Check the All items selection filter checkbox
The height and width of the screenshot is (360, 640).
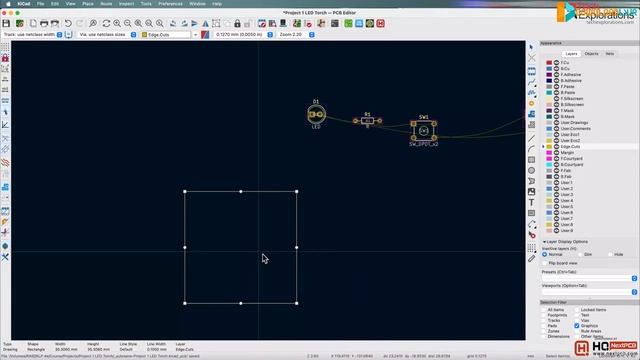pos(544,310)
